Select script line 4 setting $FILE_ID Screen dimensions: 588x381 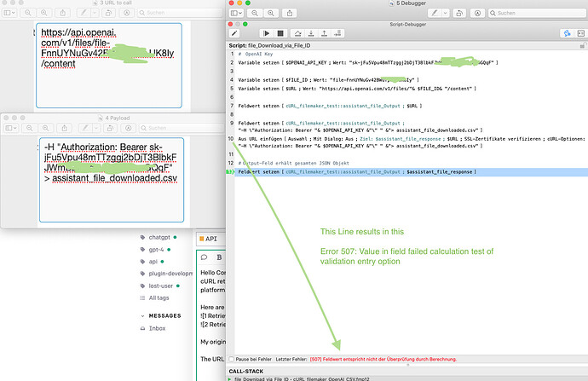point(328,80)
